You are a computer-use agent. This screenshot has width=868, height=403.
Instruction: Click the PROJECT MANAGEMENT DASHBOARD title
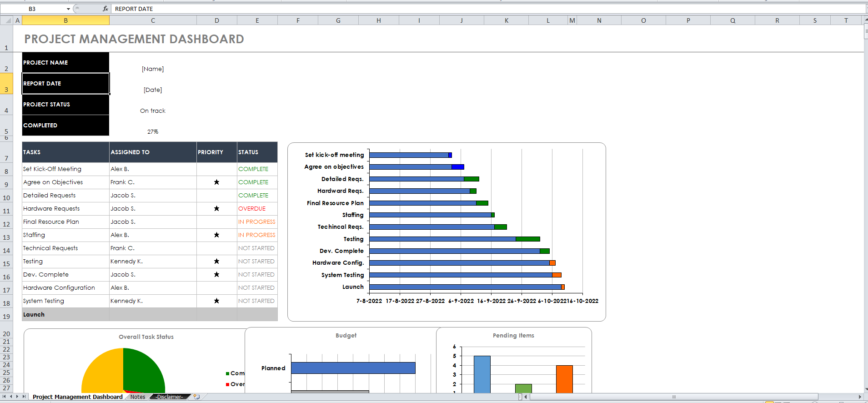pos(134,39)
